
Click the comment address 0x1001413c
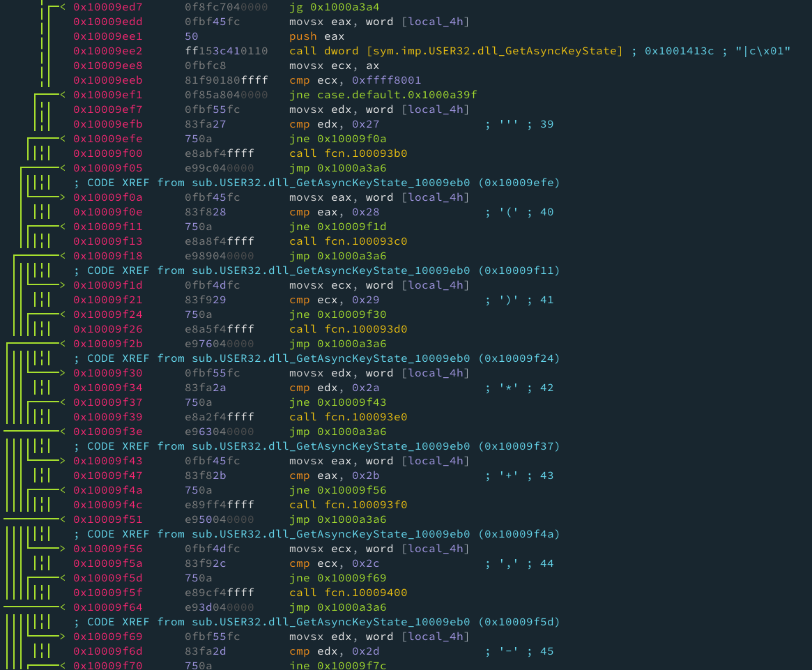coord(679,51)
